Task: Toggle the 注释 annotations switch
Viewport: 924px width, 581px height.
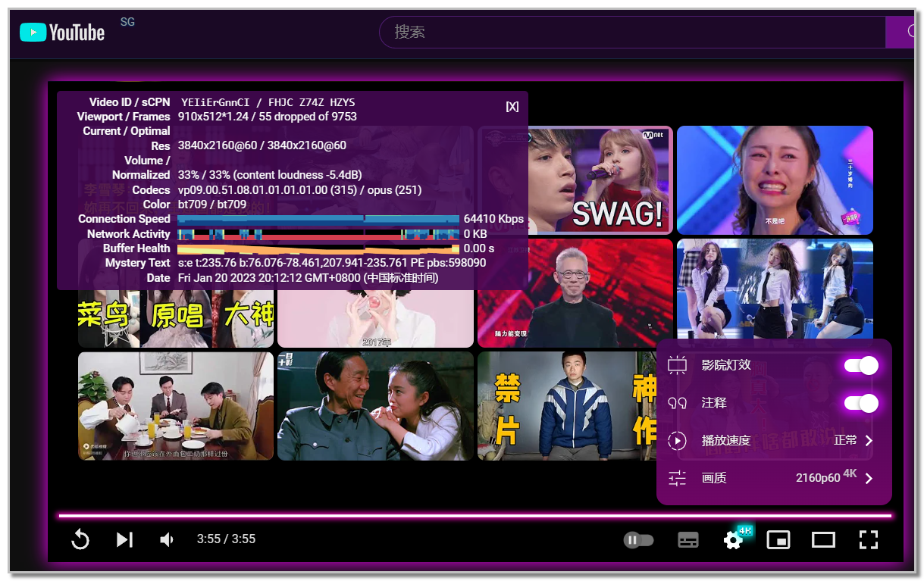Action: pos(861,403)
